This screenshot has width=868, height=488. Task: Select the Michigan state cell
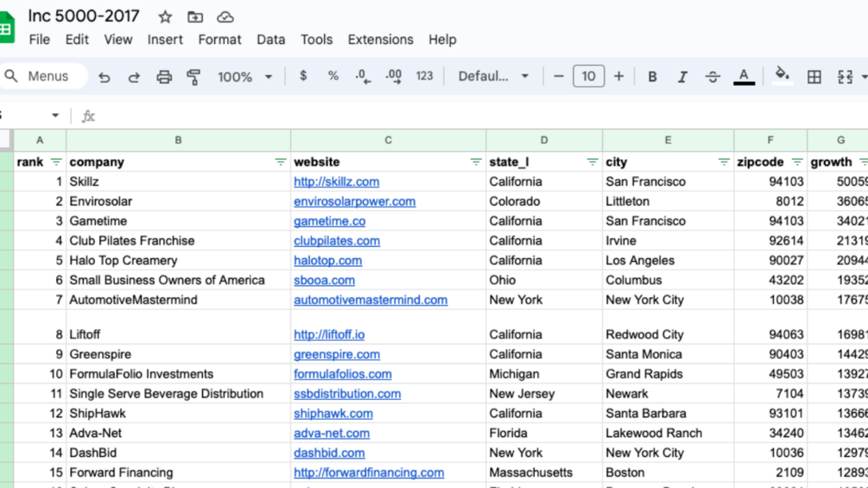coord(544,374)
